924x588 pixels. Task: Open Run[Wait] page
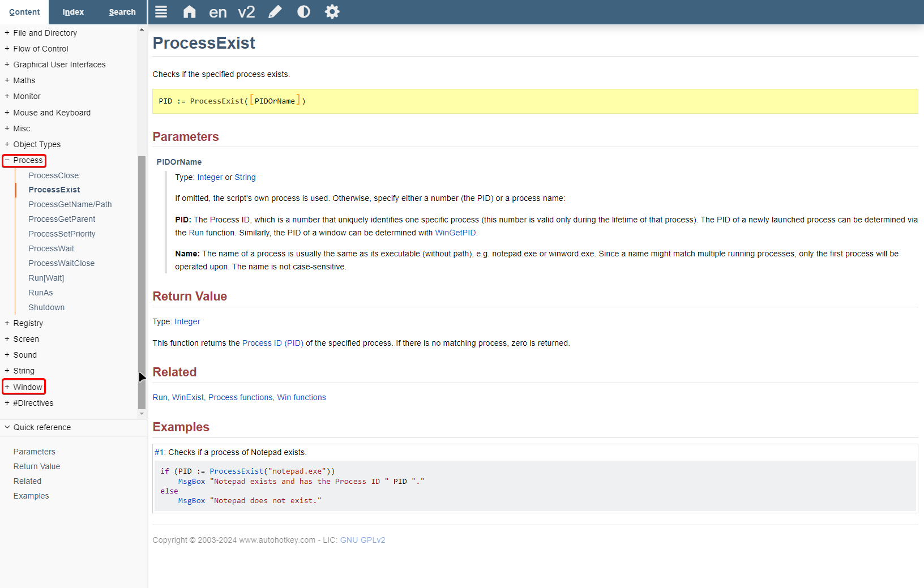click(x=46, y=278)
